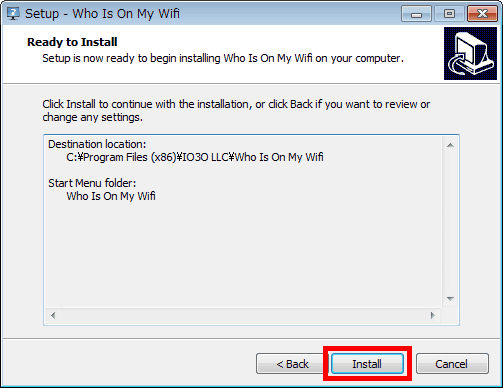Click the Start Menu folder name line
503x388 pixels.
tap(111, 196)
